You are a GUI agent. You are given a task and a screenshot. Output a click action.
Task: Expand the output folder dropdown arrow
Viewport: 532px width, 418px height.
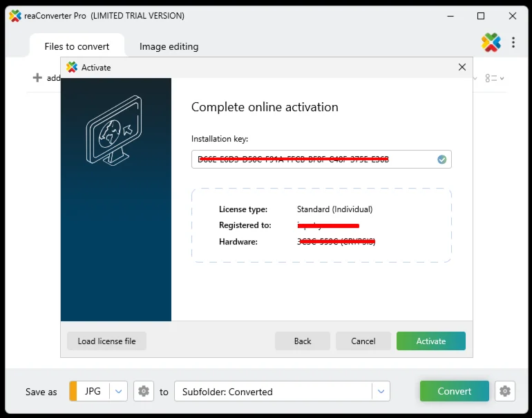click(381, 391)
